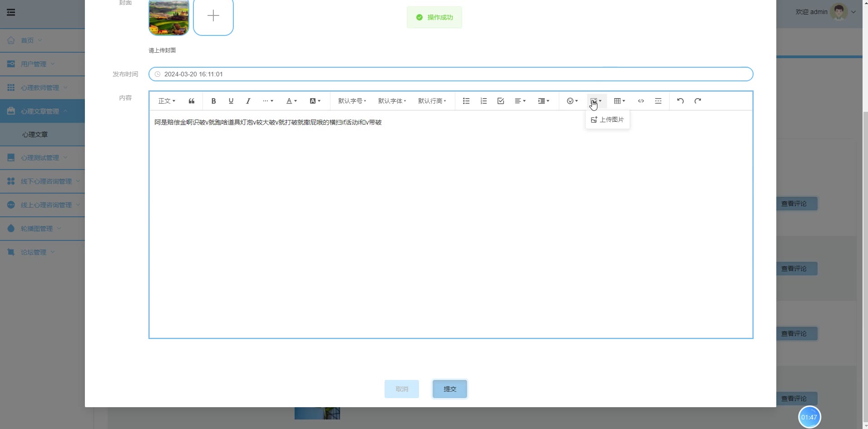Open the font color picker
Image resolution: width=868 pixels, height=429 pixels.
(x=291, y=101)
